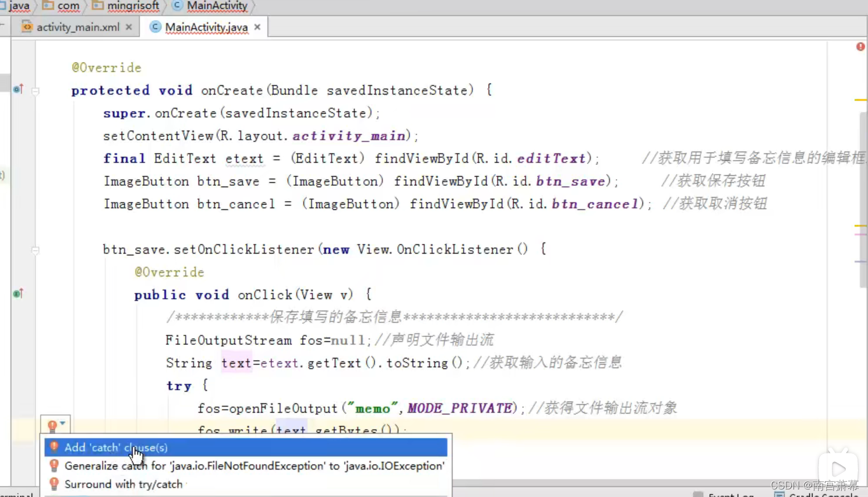868x497 pixels.
Task: Close the MainActivity.java tab
Action: [x=257, y=27]
